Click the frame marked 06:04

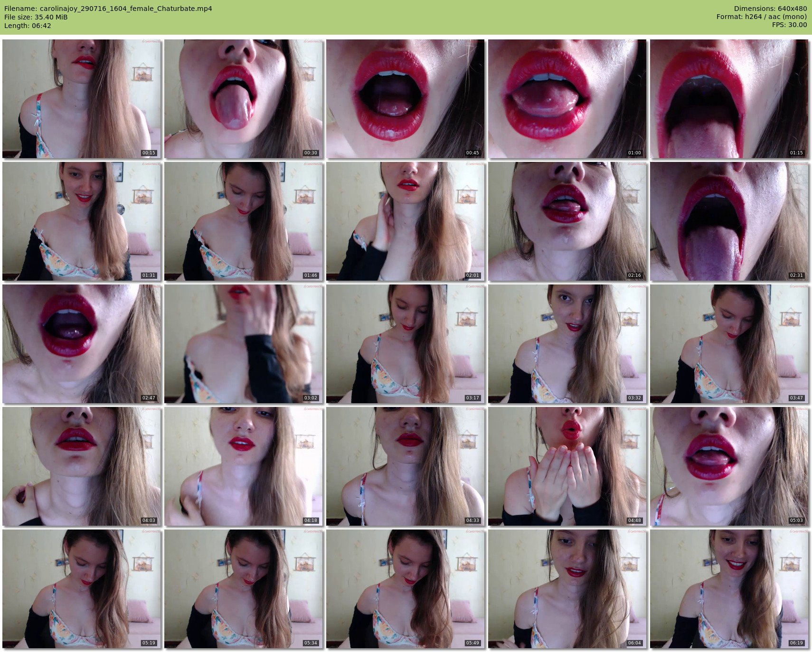pos(567,589)
